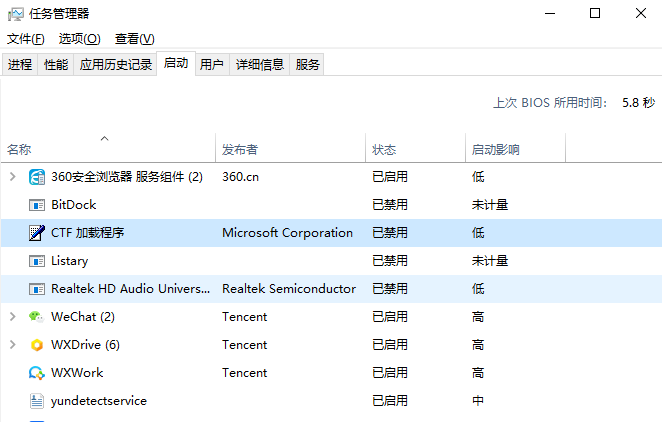The image size is (662, 422).
Task: Click the WXWork icon
Action: coord(37,373)
